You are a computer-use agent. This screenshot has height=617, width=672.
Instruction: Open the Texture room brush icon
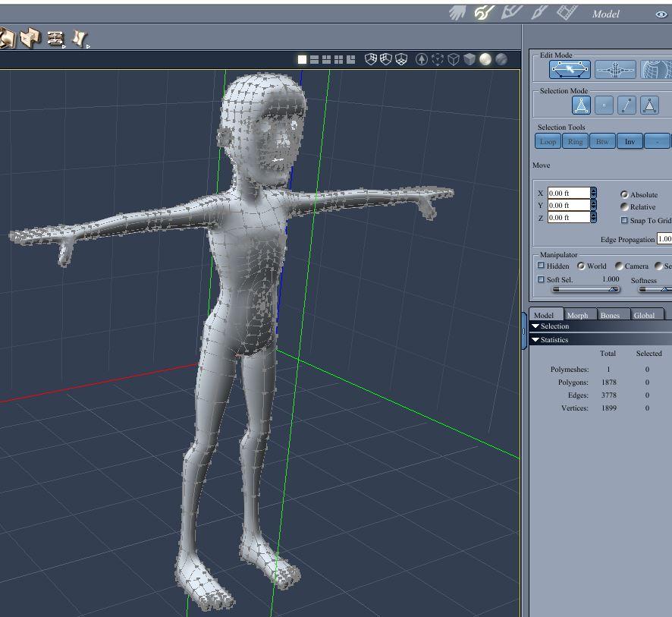click(539, 12)
